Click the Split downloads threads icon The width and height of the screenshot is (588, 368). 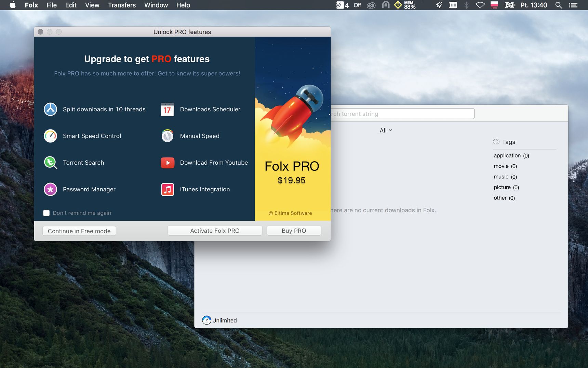click(x=50, y=109)
